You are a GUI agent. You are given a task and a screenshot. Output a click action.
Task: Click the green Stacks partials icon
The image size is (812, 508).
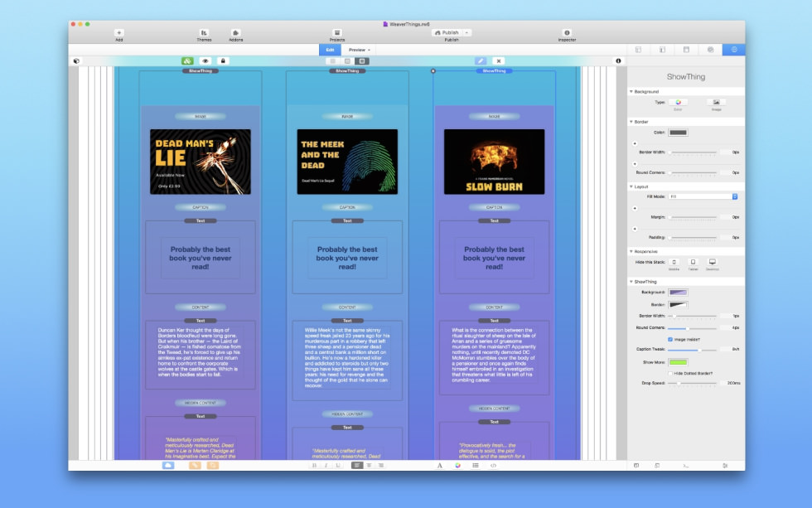[187, 61]
